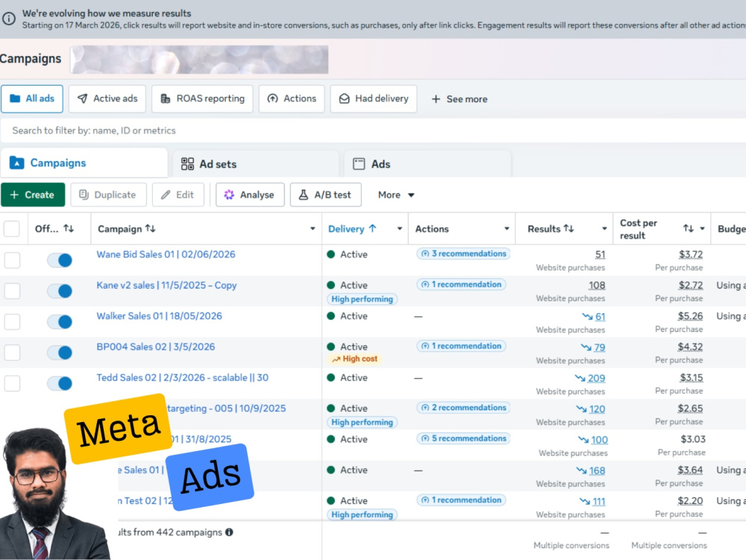Click the info icon in the notice banner
Viewport: 746px width, 560px height.
tap(9, 19)
